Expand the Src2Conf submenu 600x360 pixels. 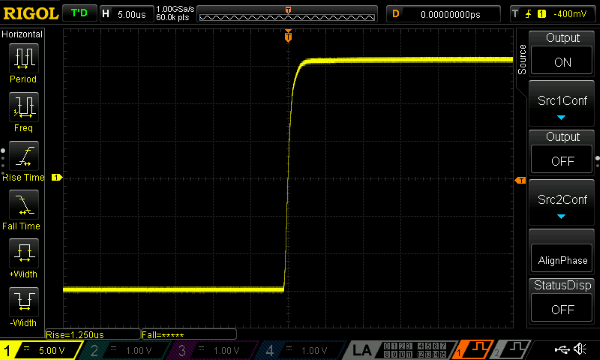tap(562, 203)
